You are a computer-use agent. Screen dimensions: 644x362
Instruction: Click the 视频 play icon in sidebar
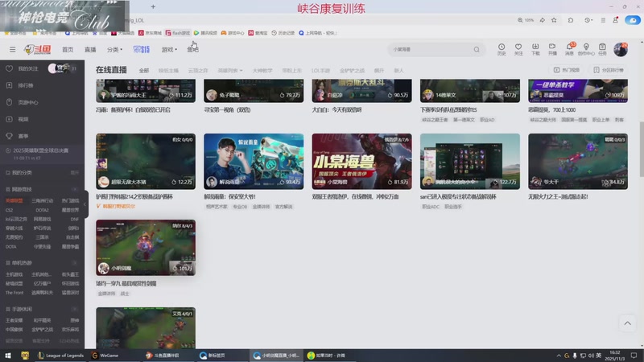coord(9,119)
